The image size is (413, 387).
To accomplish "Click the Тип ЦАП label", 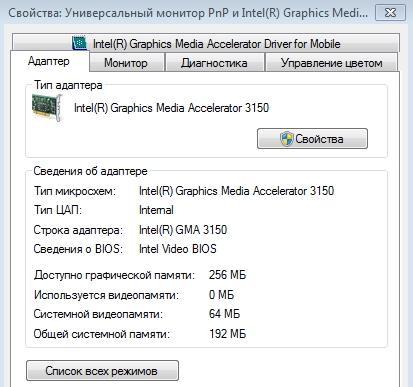I will pyautogui.click(x=58, y=210).
